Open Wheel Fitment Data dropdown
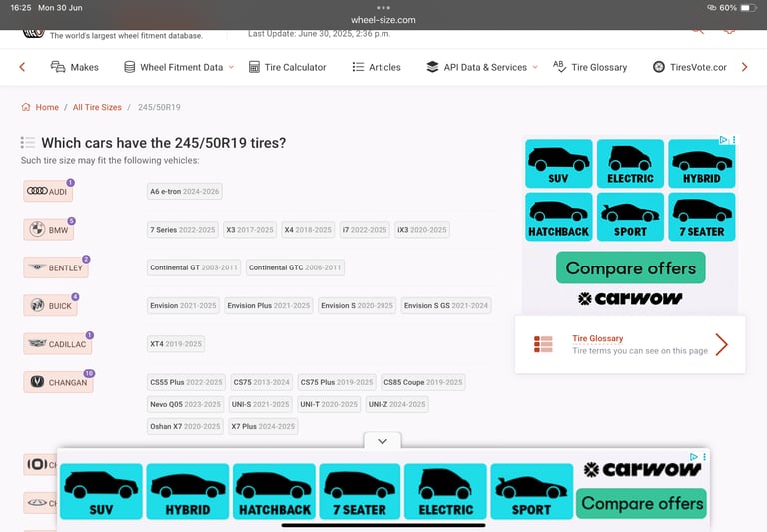 pos(179,67)
